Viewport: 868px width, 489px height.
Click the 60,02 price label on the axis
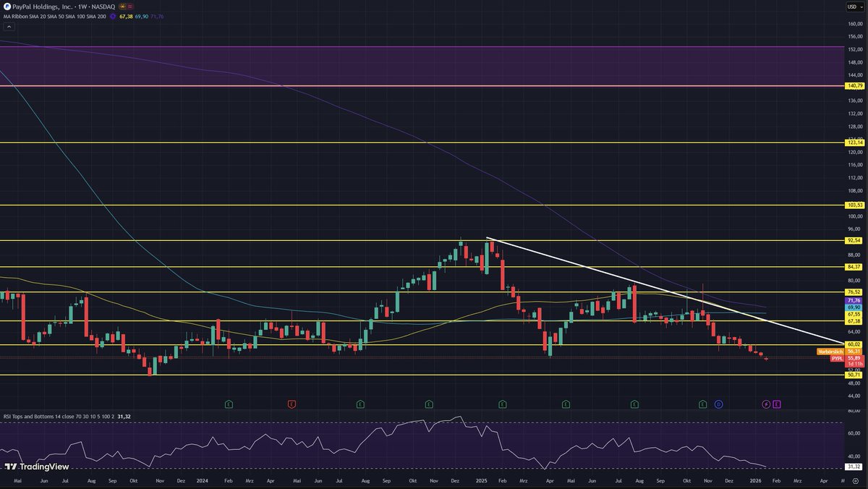click(854, 344)
